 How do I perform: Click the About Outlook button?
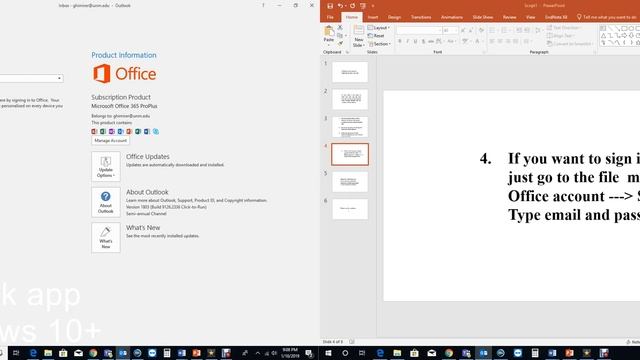[106, 202]
